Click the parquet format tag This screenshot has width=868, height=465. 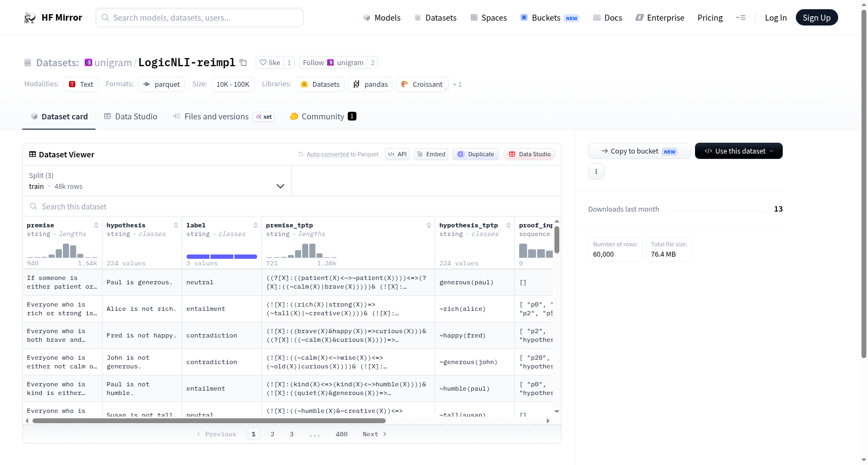[x=162, y=84]
